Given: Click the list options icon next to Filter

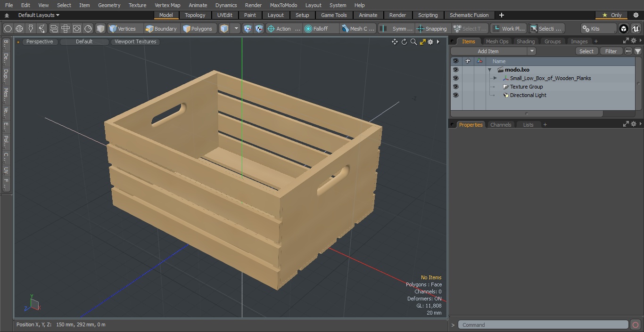Looking at the screenshot, I should click(628, 51).
